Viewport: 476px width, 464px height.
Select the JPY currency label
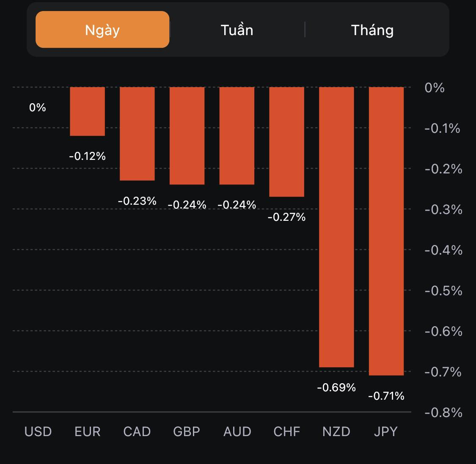pos(386,431)
